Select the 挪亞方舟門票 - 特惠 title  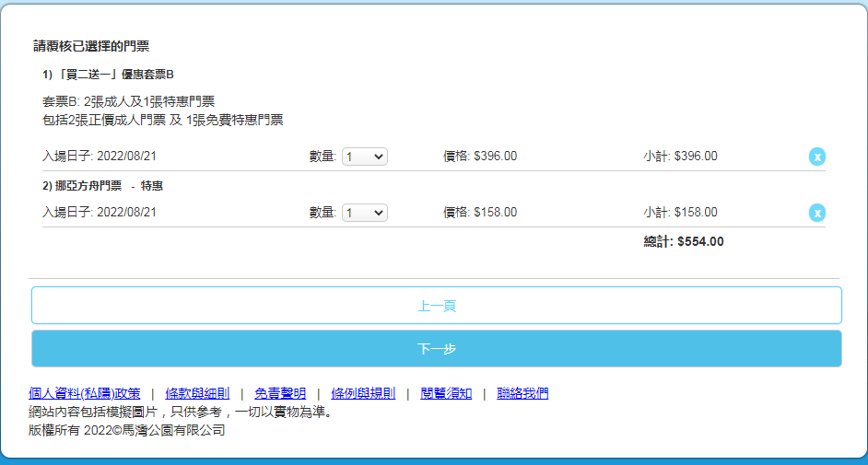click(102, 186)
